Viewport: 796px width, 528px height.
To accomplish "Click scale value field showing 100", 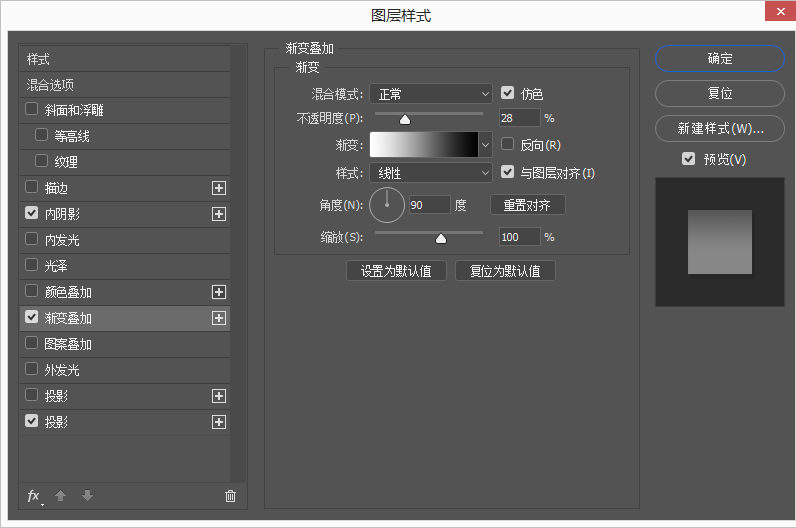I will tap(520, 237).
